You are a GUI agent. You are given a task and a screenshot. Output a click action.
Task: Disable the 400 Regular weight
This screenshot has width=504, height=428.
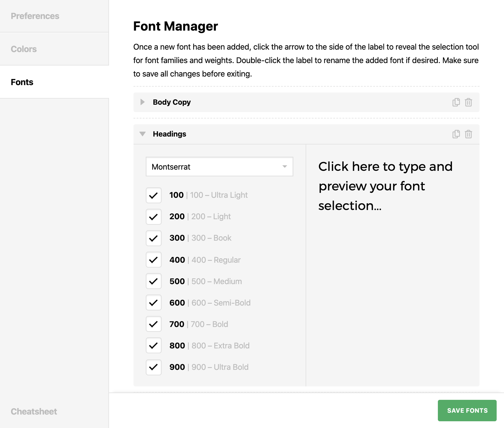coord(153,260)
